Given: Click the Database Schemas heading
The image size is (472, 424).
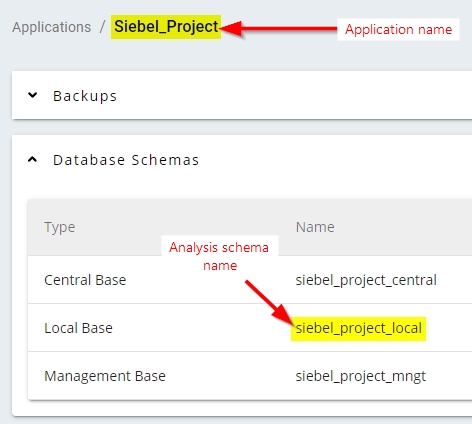Looking at the screenshot, I should (x=126, y=160).
